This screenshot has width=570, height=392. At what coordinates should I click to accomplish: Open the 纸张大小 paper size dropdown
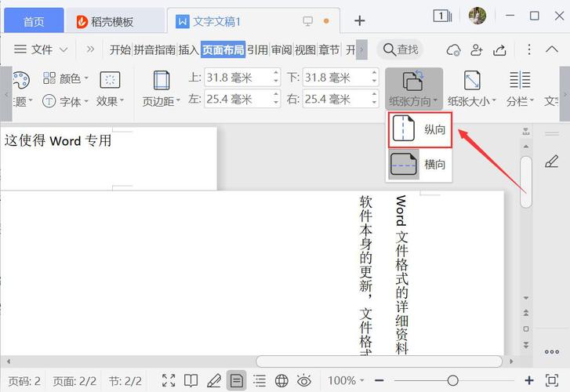pos(471,89)
